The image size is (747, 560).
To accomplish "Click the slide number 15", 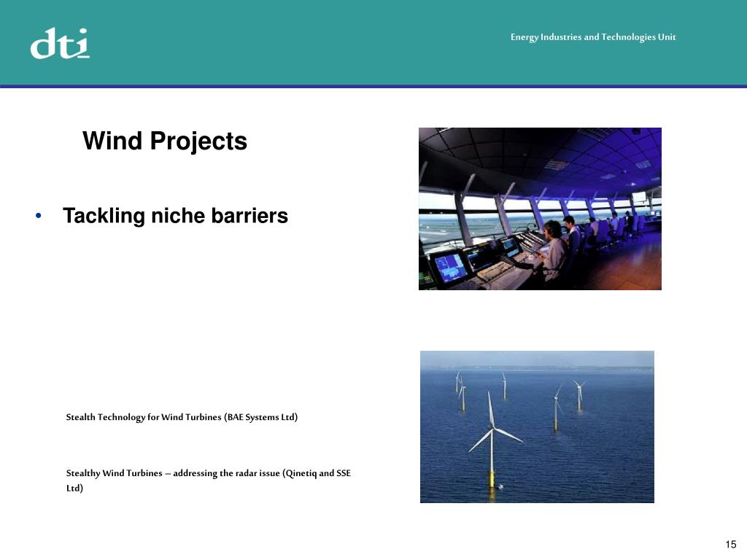I will click(x=731, y=544).
